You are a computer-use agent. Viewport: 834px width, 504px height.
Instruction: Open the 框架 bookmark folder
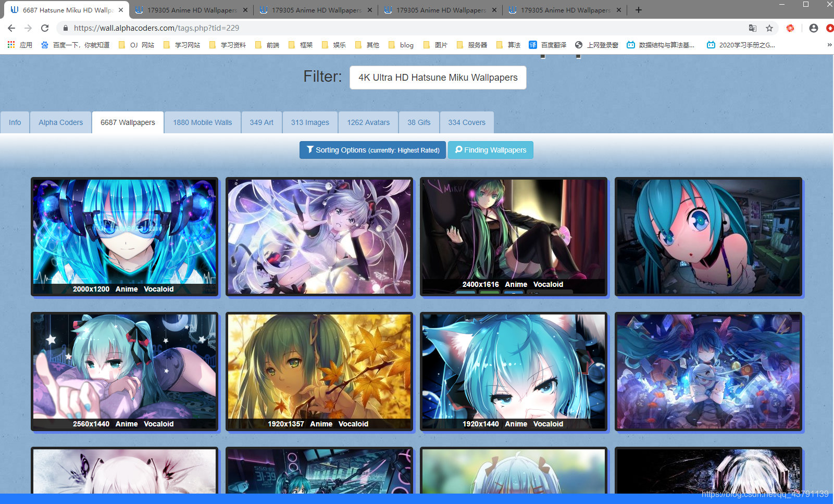[x=301, y=45]
